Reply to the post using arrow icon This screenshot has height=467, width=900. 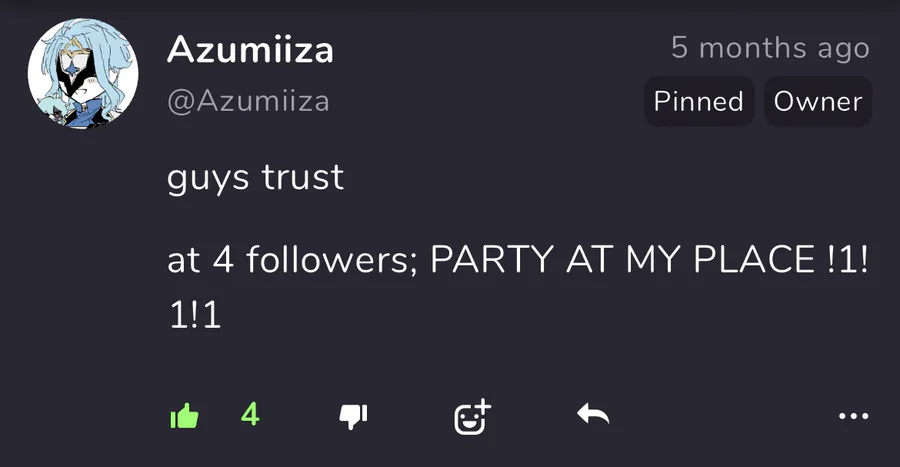click(x=593, y=414)
